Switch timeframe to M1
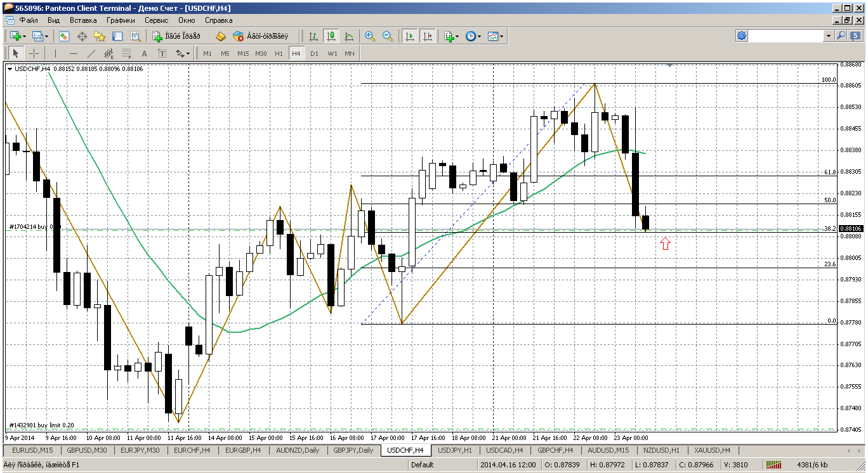This screenshot has width=868, height=473. [x=207, y=53]
